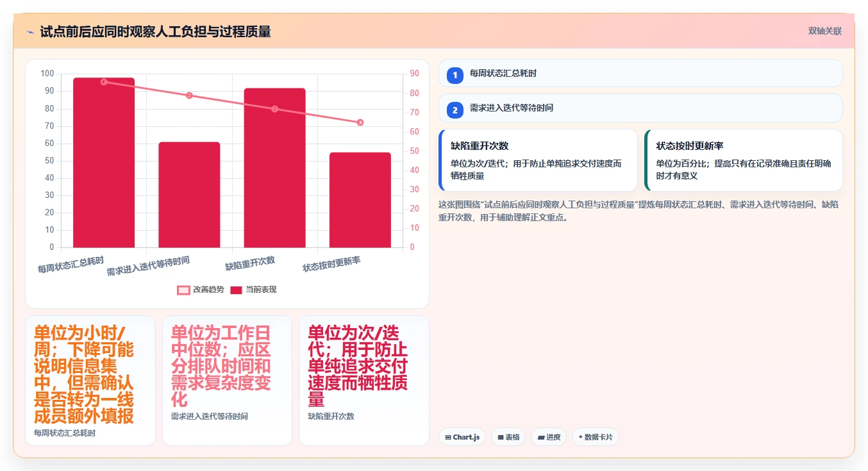The height and width of the screenshot is (471, 868).
Task: Click the 当前表现 legend label
Action: click(x=261, y=290)
